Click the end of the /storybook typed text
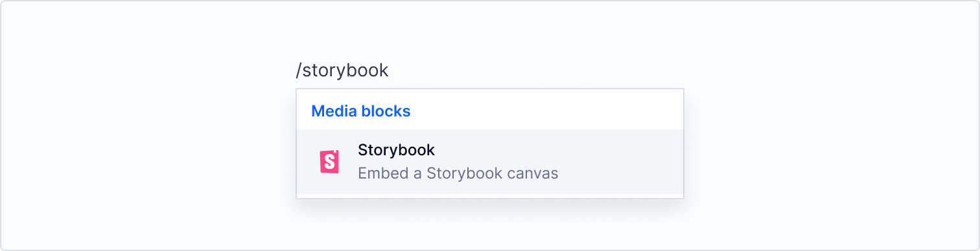Viewport: 980px width, 251px height. [x=389, y=70]
